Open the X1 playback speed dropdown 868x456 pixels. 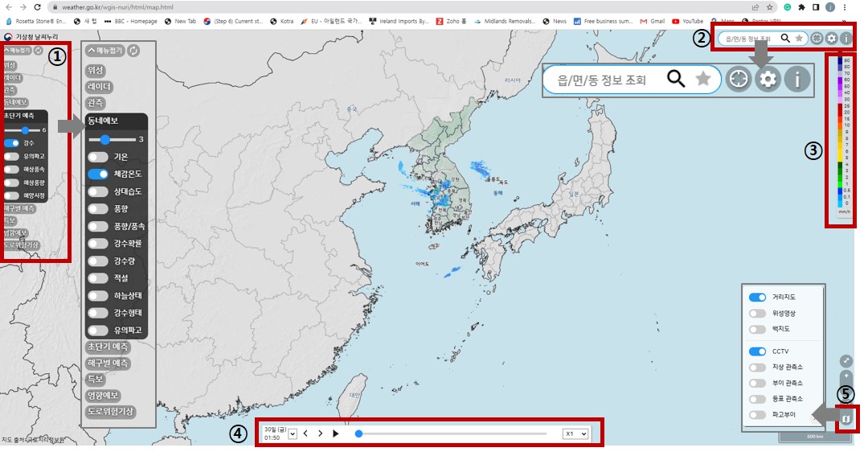[x=575, y=433]
